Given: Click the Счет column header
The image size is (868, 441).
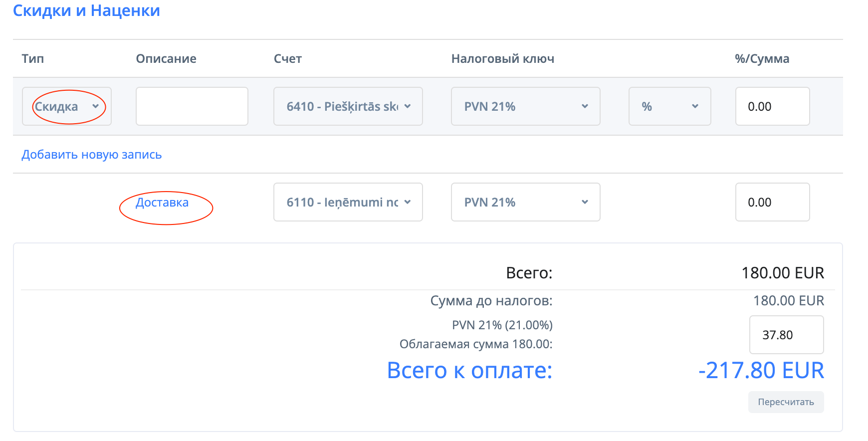Looking at the screenshot, I should pyautogui.click(x=288, y=59).
